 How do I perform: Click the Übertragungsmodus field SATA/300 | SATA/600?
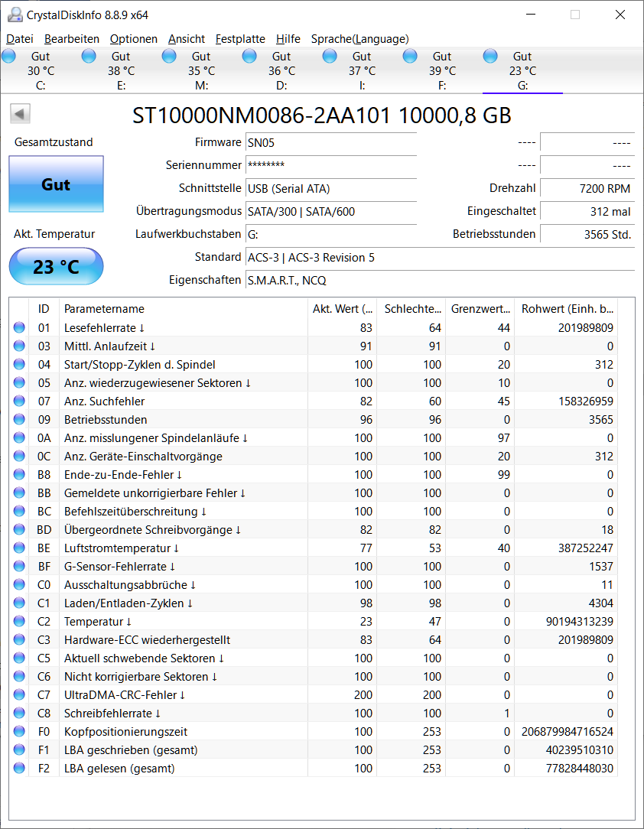pyautogui.click(x=331, y=212)
